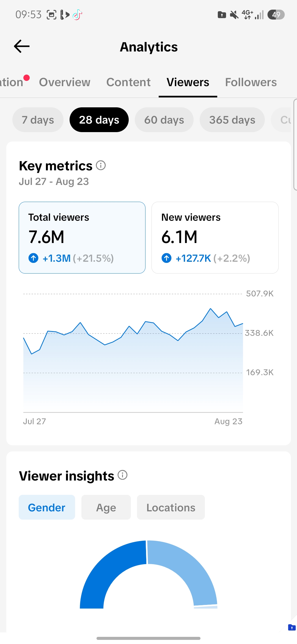Switch to the Followers tab

(251, 82)
